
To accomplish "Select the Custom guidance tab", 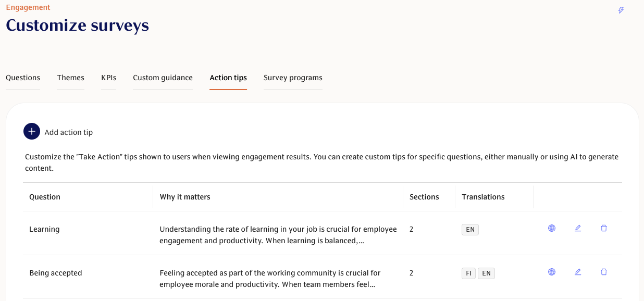I will pyautogui.click(x=163, y=78).
